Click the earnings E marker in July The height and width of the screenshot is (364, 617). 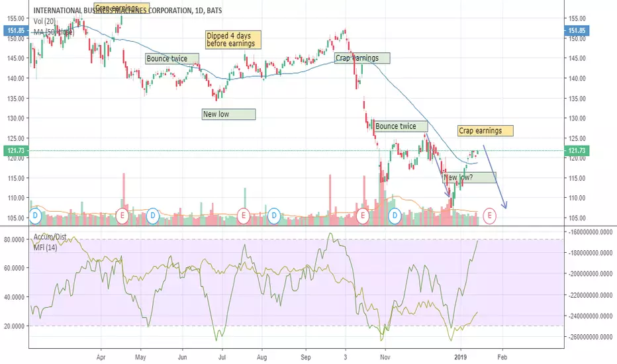(244, 216)
